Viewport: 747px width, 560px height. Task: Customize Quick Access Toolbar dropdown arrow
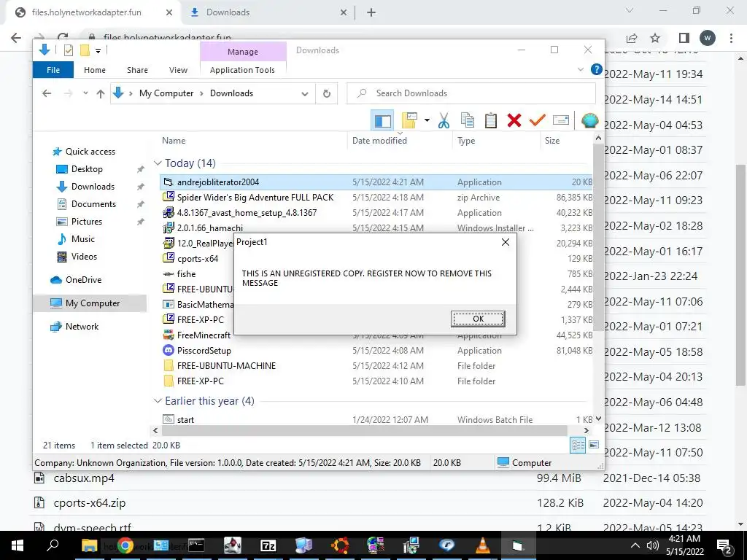click(x=98, y=50)
